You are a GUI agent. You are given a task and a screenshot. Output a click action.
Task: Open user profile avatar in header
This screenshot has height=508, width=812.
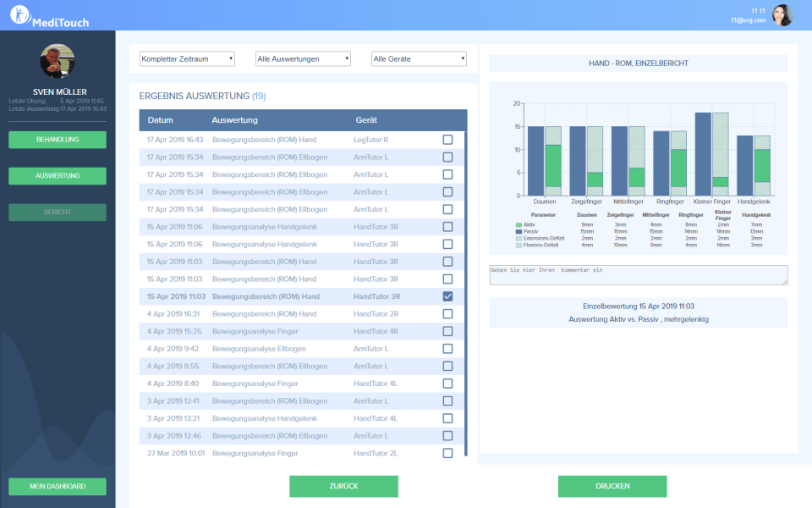click(x=782, y=15)
